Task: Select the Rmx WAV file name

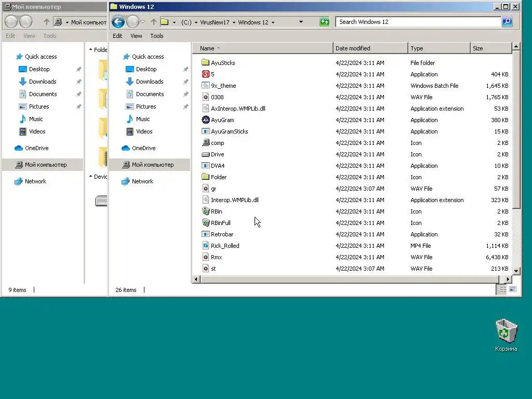Action: pyautogui.click(x=217, y=257)
